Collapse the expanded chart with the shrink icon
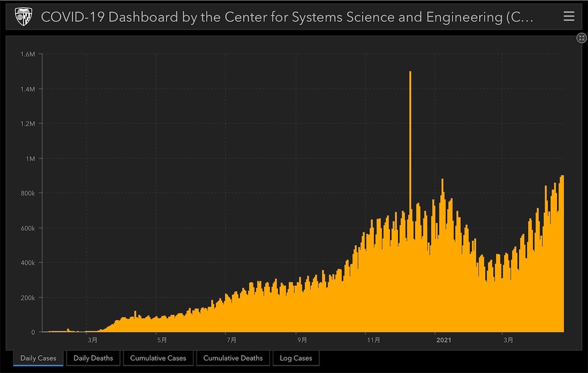The width and height of the screenshot is (588, 373). [581, 37]
